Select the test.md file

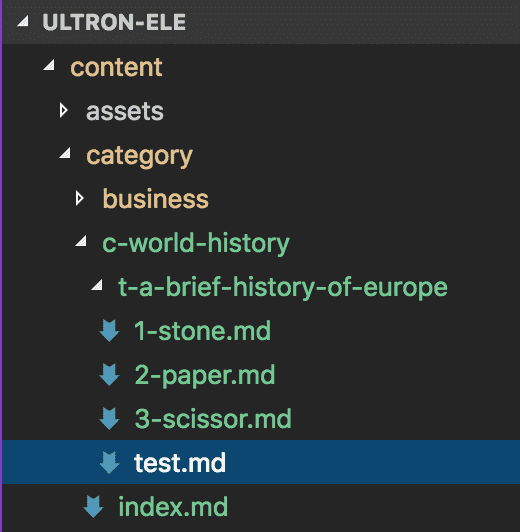coord(260,462)
